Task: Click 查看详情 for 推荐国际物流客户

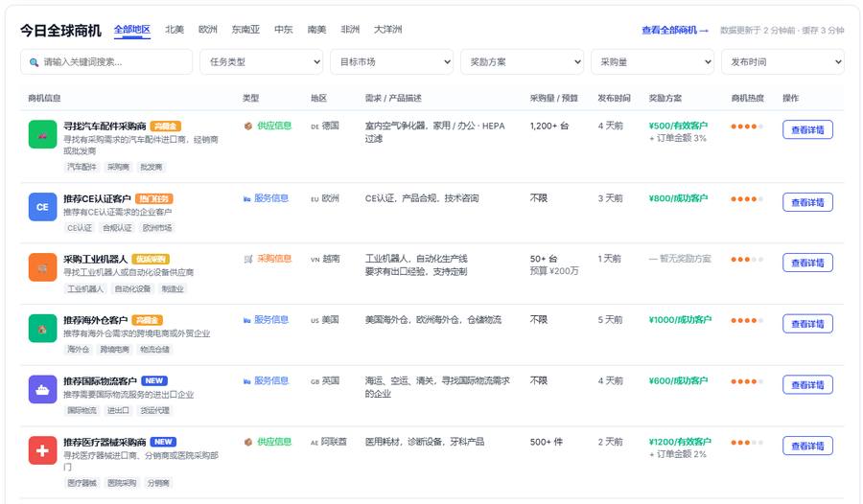Action: click(807, 385)
